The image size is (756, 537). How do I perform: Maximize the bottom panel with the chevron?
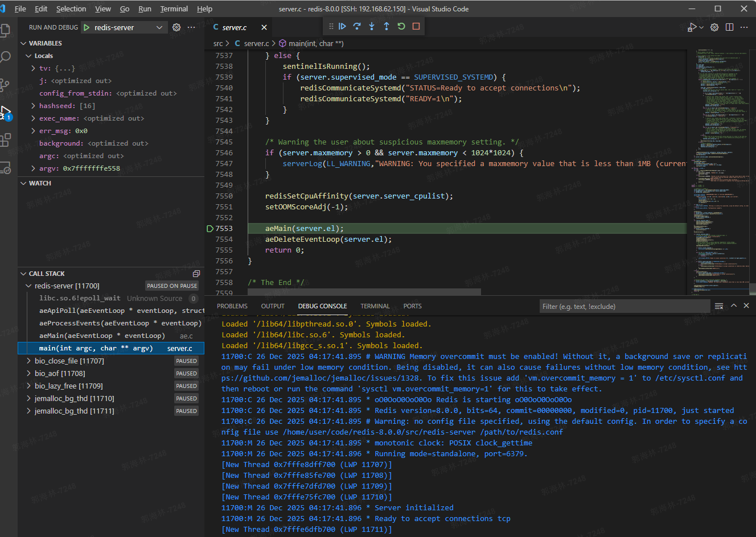(x=734, y=306)
